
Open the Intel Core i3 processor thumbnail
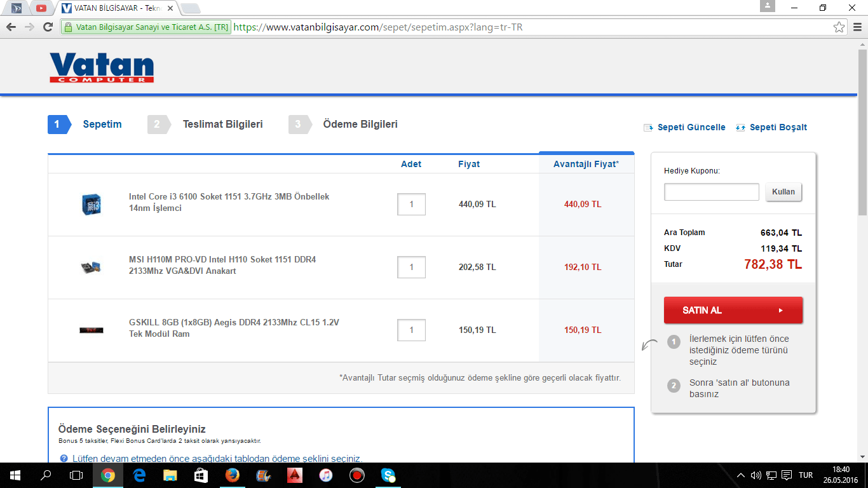91,204
